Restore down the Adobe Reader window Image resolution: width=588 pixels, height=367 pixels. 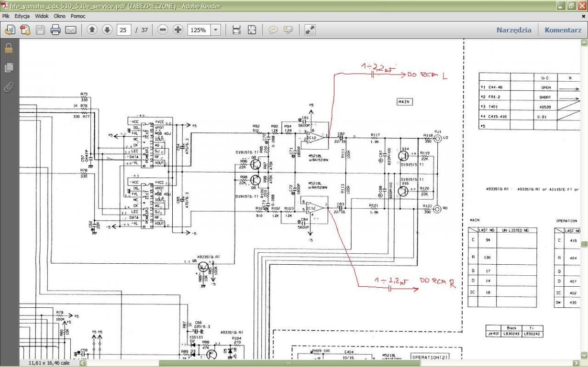pyautogui.click(x=571, y=5)
